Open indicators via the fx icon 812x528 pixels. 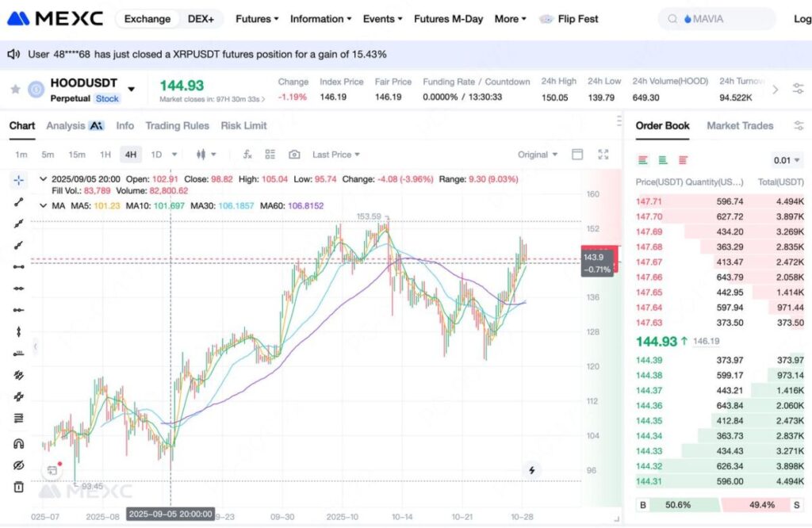(247, 155)
